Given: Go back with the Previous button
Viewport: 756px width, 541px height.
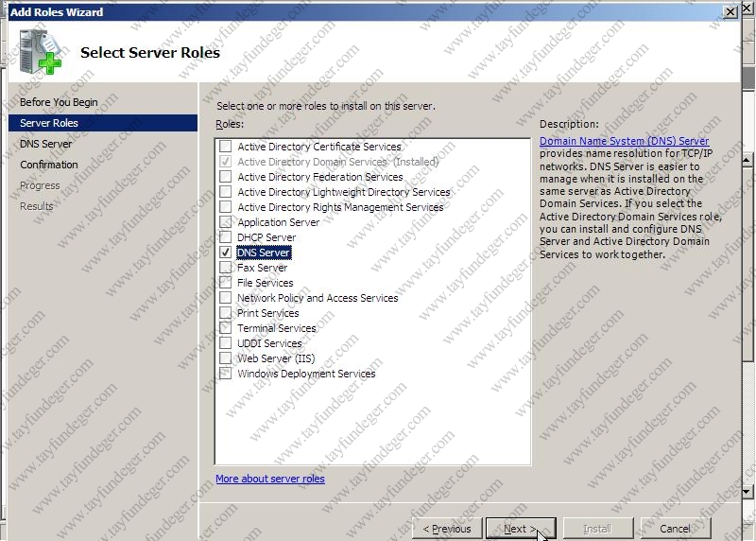Looking at the screenshot, I should pos(447,529).
